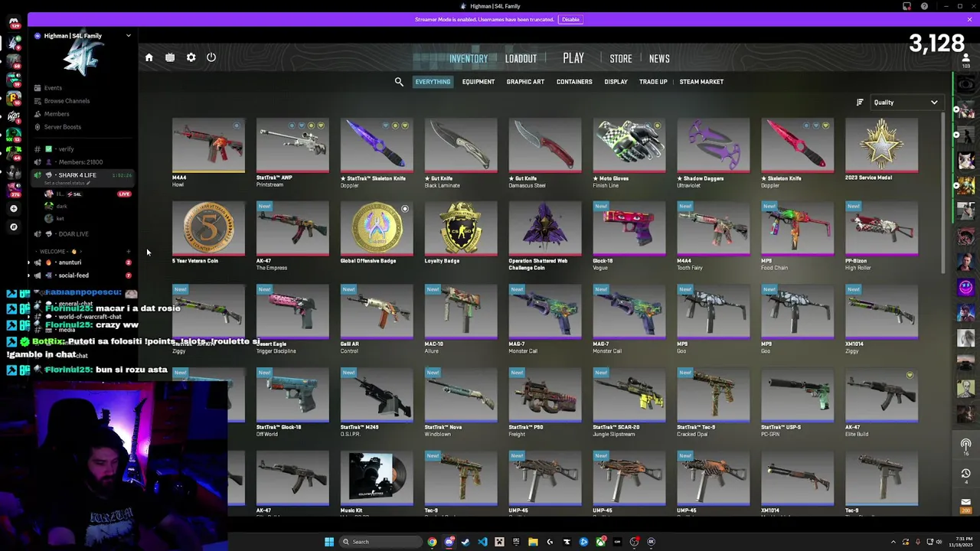Select the DISPLAY filter
Viewport: 980px width, 551px height.
tap(616, 82)
